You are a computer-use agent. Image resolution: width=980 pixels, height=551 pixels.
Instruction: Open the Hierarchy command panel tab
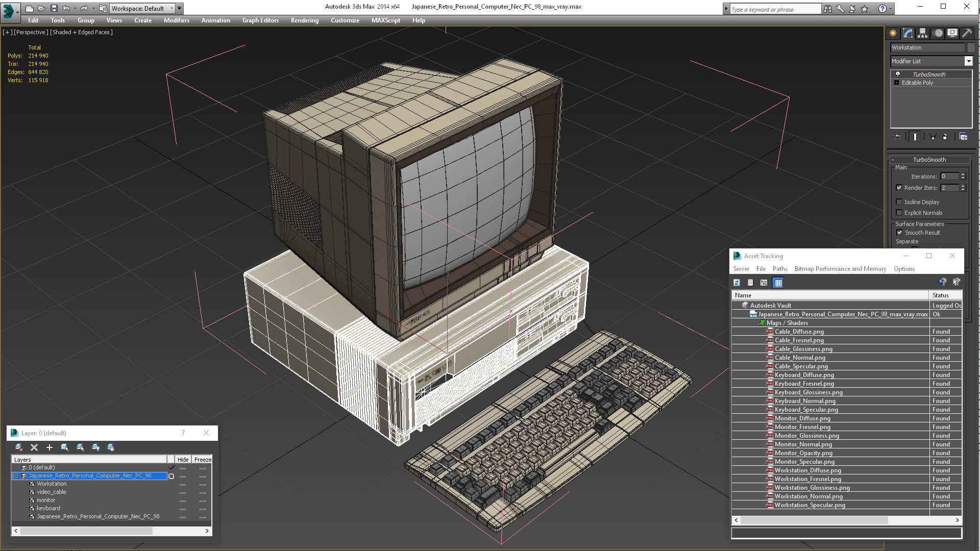pos(922,33)
